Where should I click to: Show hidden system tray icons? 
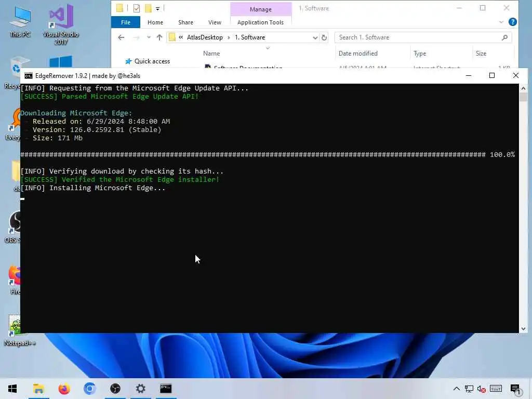tap(456, 389)
